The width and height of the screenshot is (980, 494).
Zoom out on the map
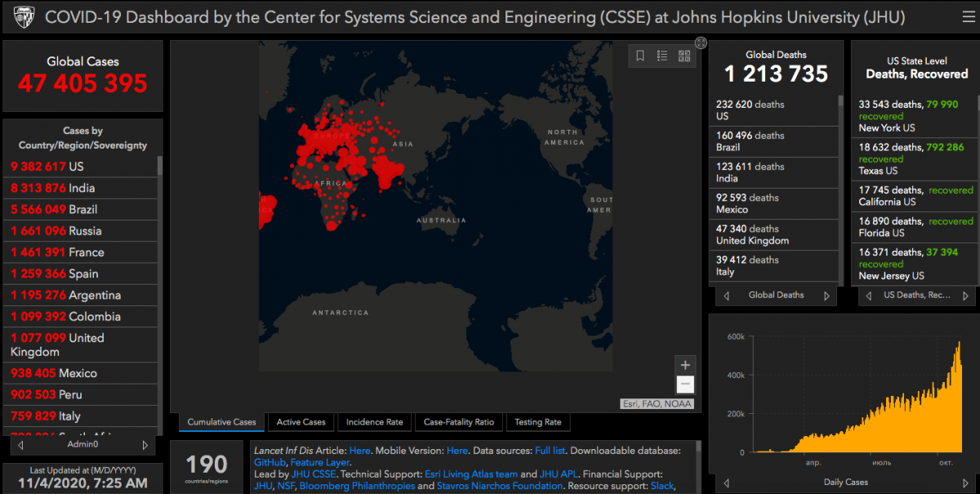click(x=685, y=385)
